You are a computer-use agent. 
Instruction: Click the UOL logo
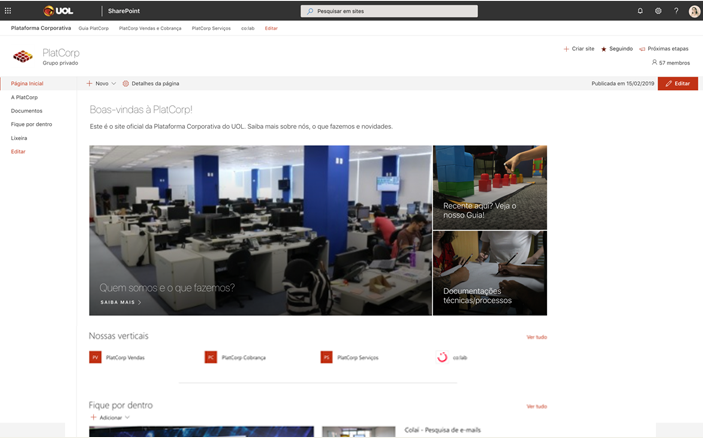(x=58, y=11)
